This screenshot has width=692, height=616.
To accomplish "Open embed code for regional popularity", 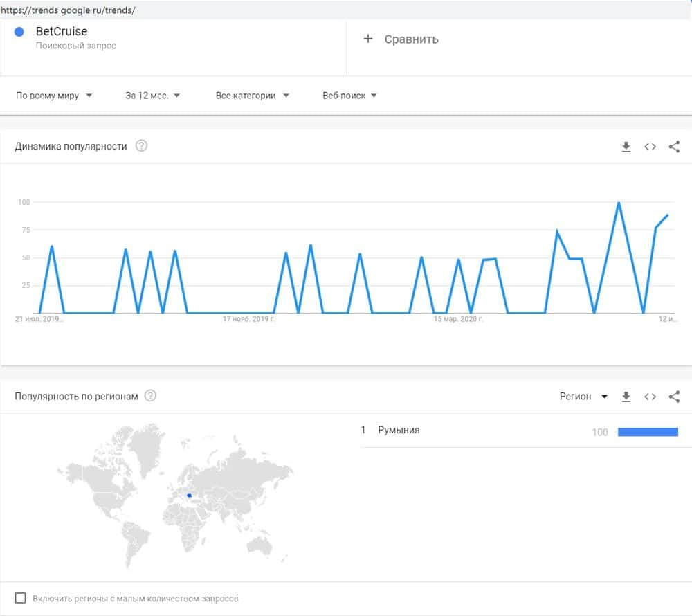I will [650, 397].
